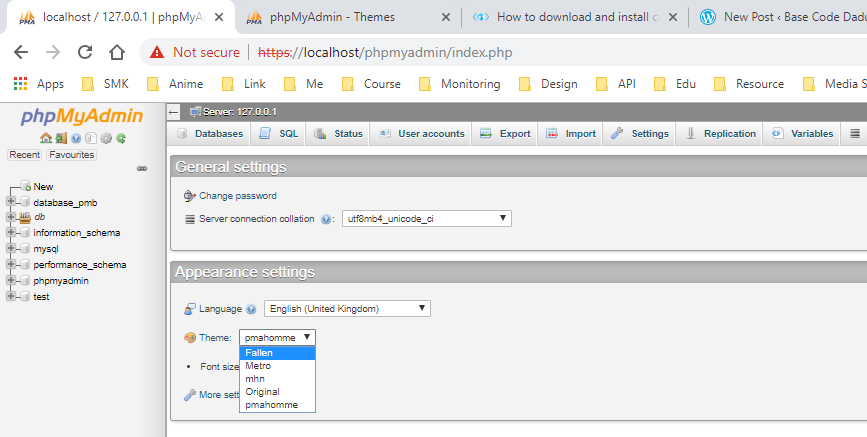Expand the database_pmb tree node
The width and height of the screenshot is (867, 437).
[11, 202]
